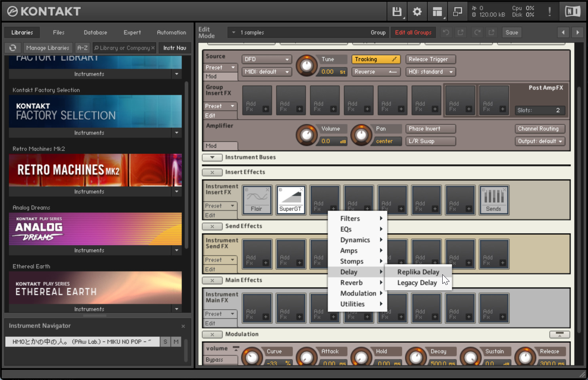Click Manage Libraries button
This screenshot has height=380, width=588.
48,48
